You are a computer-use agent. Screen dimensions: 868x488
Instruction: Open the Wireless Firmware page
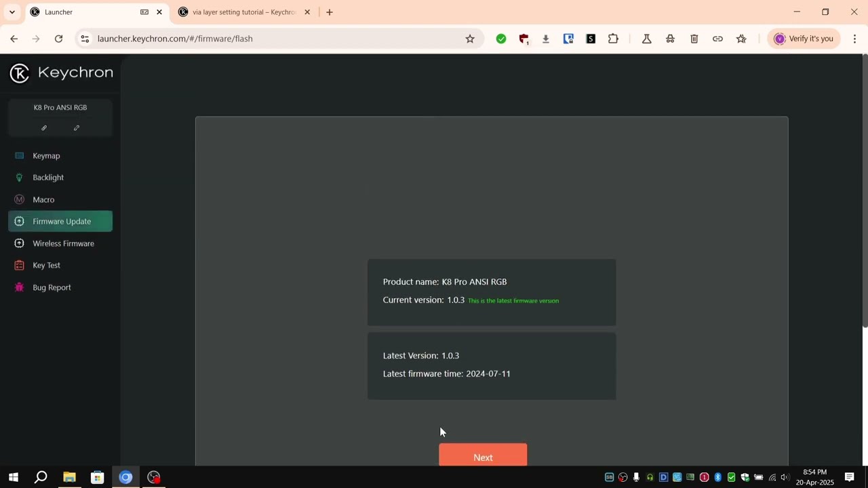coord(60,243)
